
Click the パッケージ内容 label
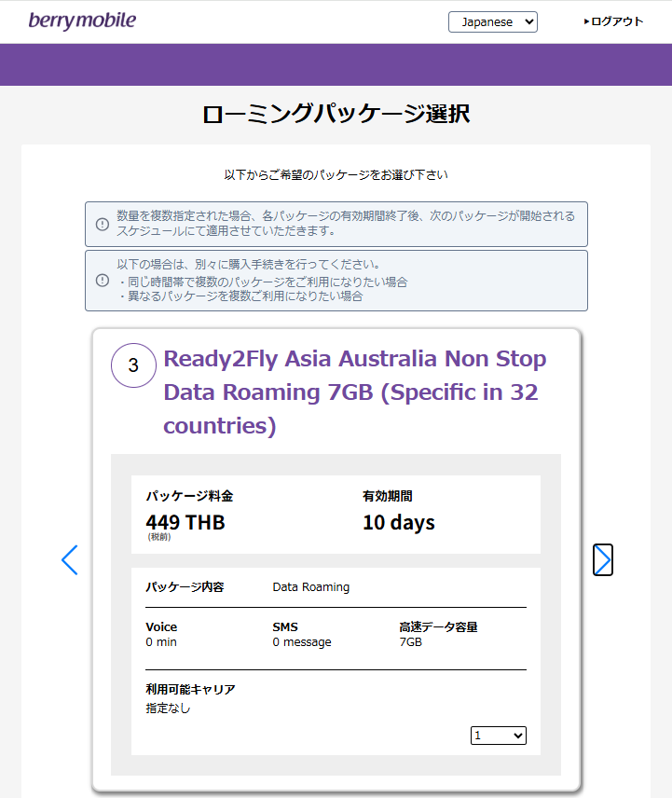point(185,586)
